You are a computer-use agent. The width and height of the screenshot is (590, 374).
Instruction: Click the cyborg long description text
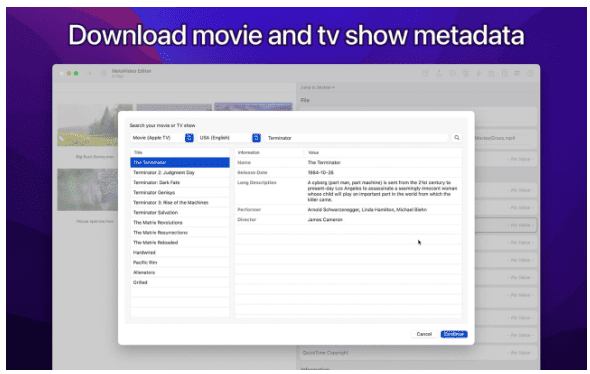[382, 191]
